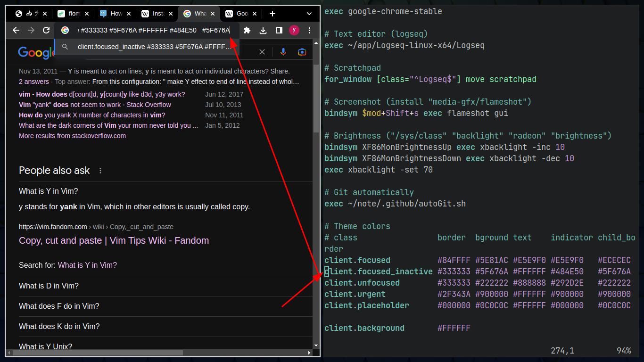Go back in Chrome history
The height and width of the screenshot is (362, 644).
click(x=16, y=30)
